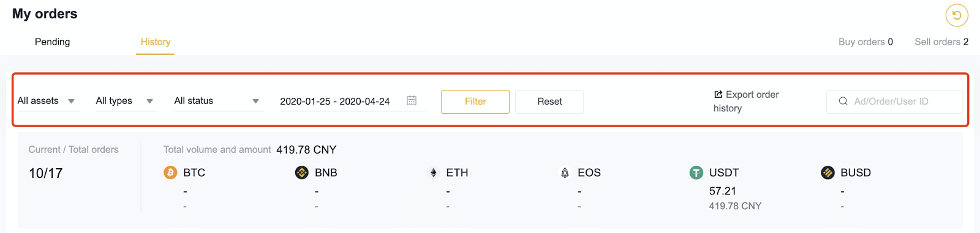Click the USDT coin icon
The image size is (980, 233).
click(x=696, y=172)
